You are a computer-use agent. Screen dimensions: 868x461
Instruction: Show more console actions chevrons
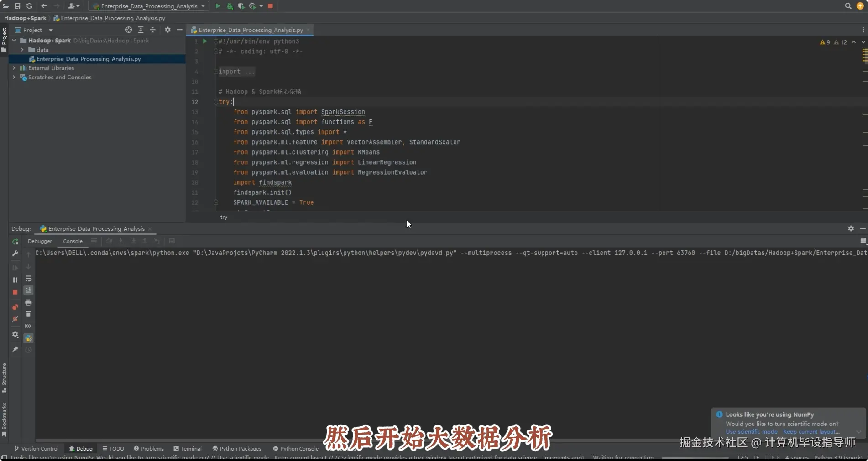click(x=28, y=326)
